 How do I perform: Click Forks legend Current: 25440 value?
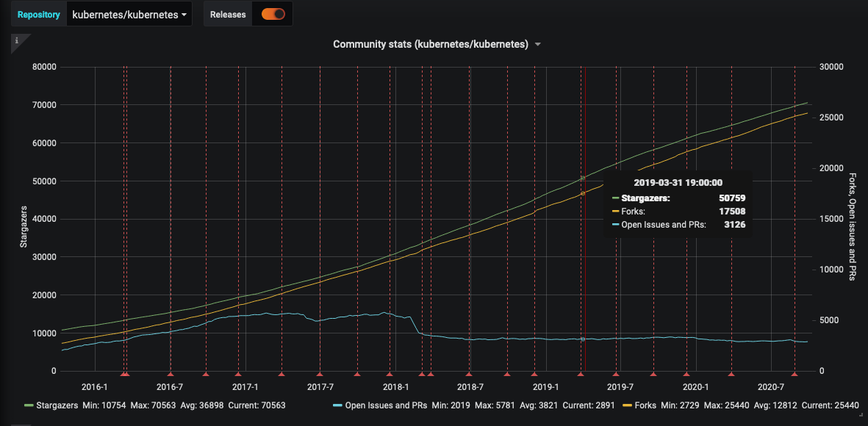click(830, 405)
